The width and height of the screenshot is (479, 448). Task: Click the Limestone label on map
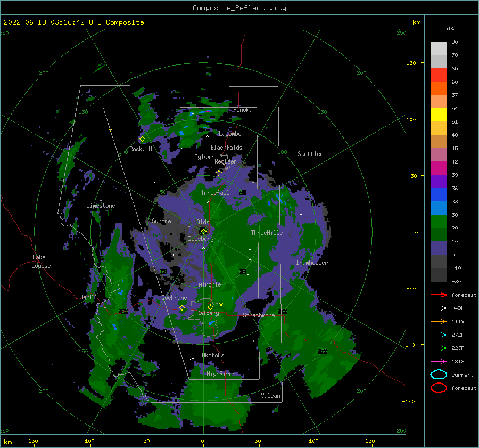click(101, 206)
